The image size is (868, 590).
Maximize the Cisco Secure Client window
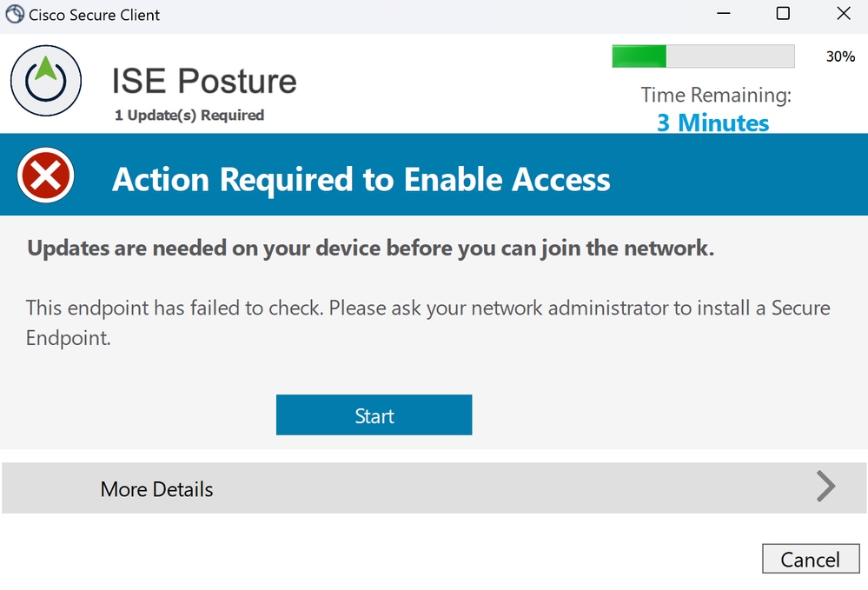click(783, 14)
